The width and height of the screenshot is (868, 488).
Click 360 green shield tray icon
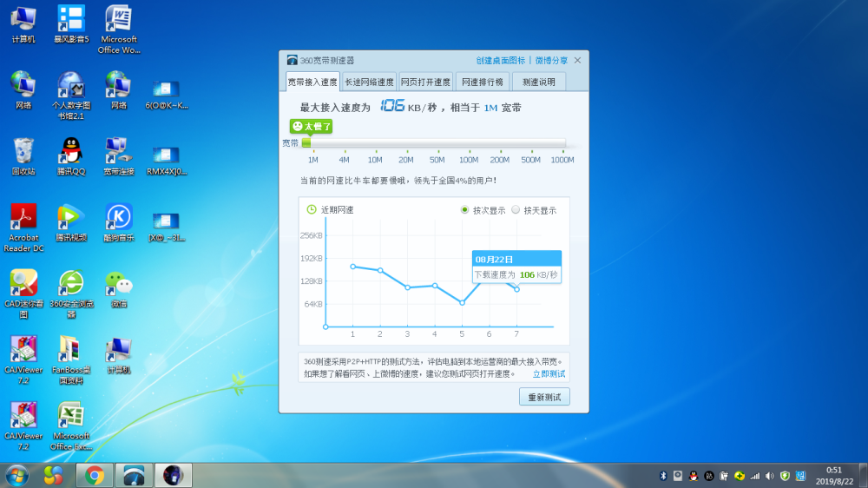pyautogui.click(x=785, y=476)
